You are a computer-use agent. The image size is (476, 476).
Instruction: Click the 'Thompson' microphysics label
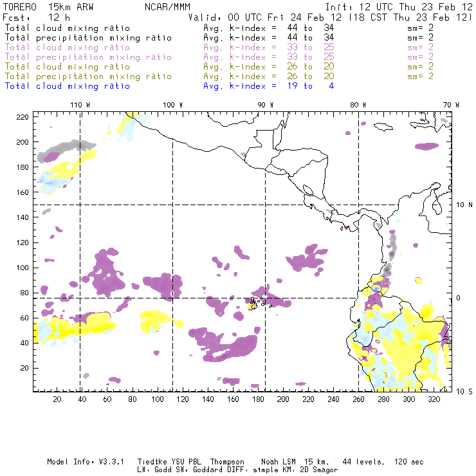click(227, 462)
